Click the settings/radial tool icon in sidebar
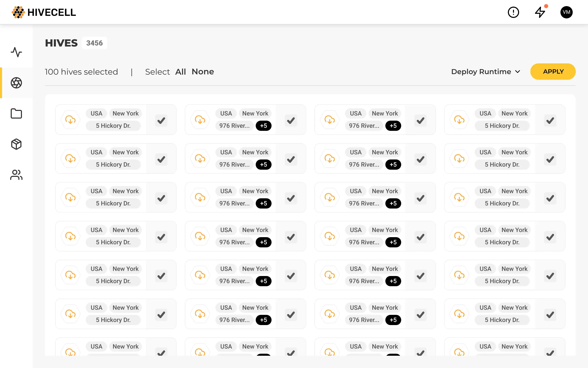 coord(16,83)
